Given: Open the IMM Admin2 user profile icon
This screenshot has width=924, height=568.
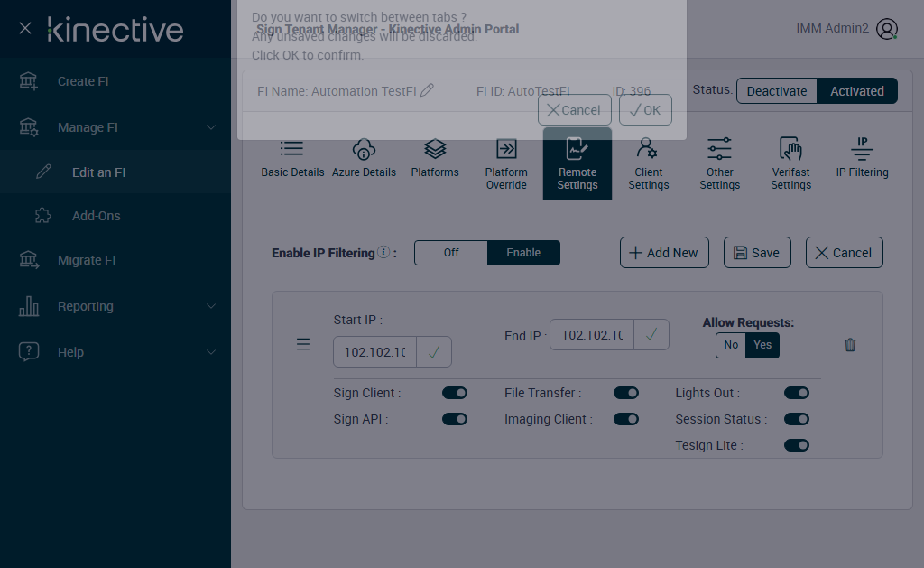Looking at the screenshot, I should [886, 28].
